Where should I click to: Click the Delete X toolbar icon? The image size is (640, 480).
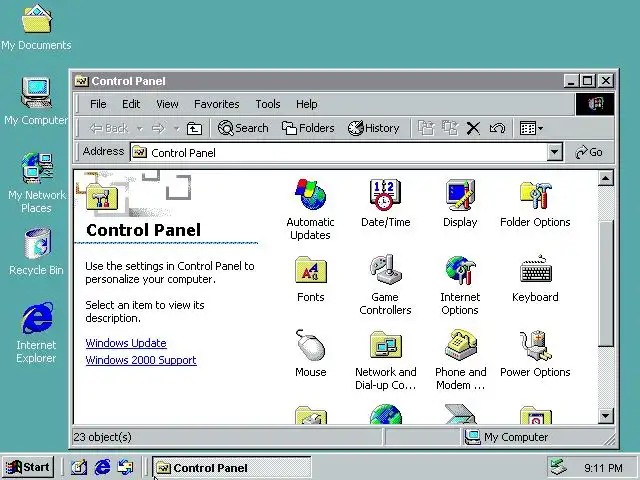pyautogui.click(x=473, y=129)
